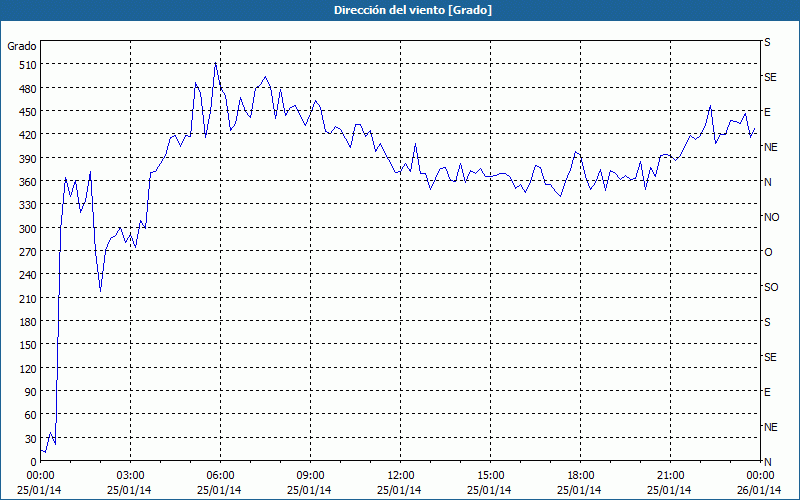
Task: Click the 210 degree label
Action: coord(28,298)
